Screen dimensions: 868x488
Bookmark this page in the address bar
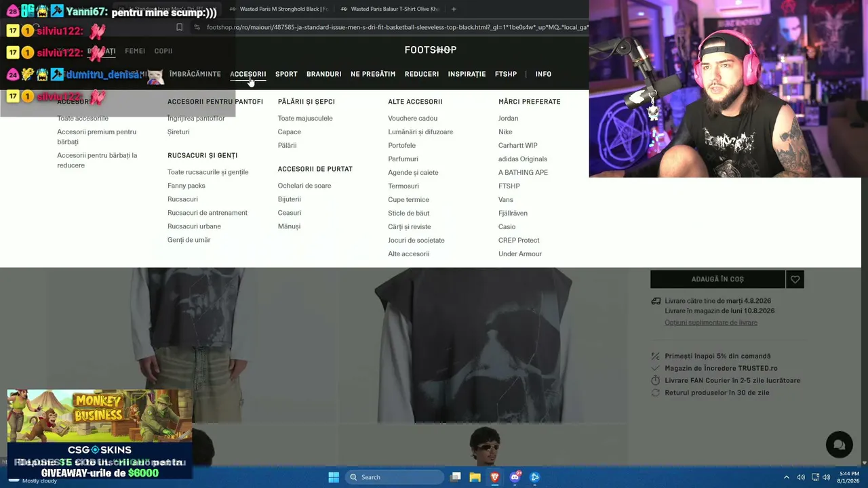click(179, 27)
